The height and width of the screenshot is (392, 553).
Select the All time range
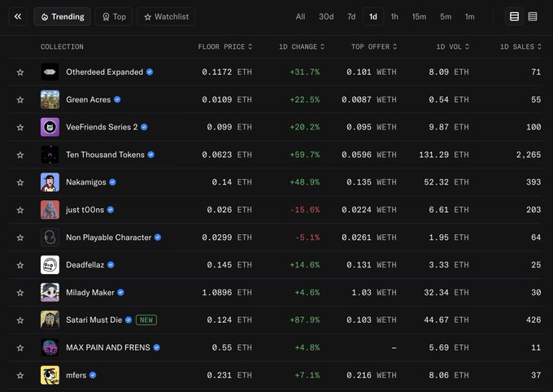(x=300, y=16)
